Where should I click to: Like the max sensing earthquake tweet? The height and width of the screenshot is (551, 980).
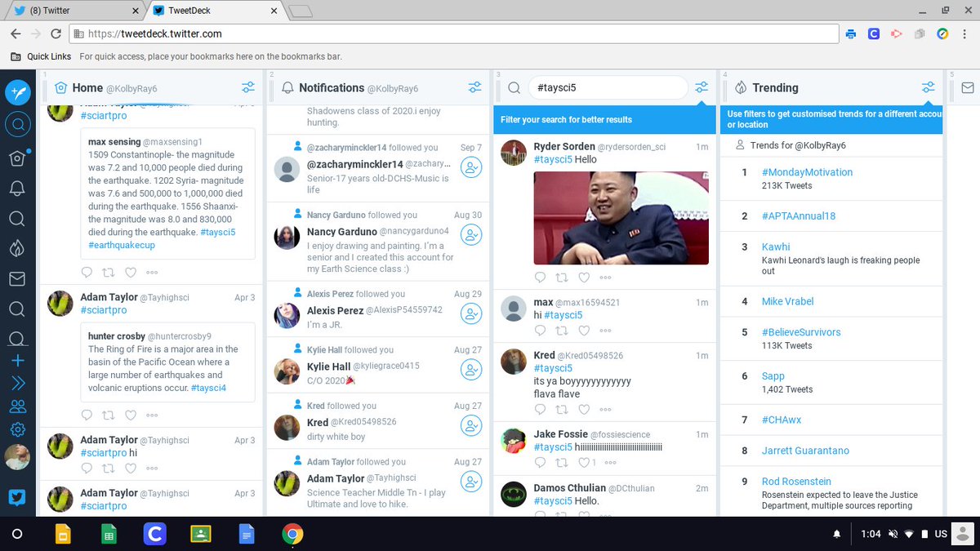130,272
